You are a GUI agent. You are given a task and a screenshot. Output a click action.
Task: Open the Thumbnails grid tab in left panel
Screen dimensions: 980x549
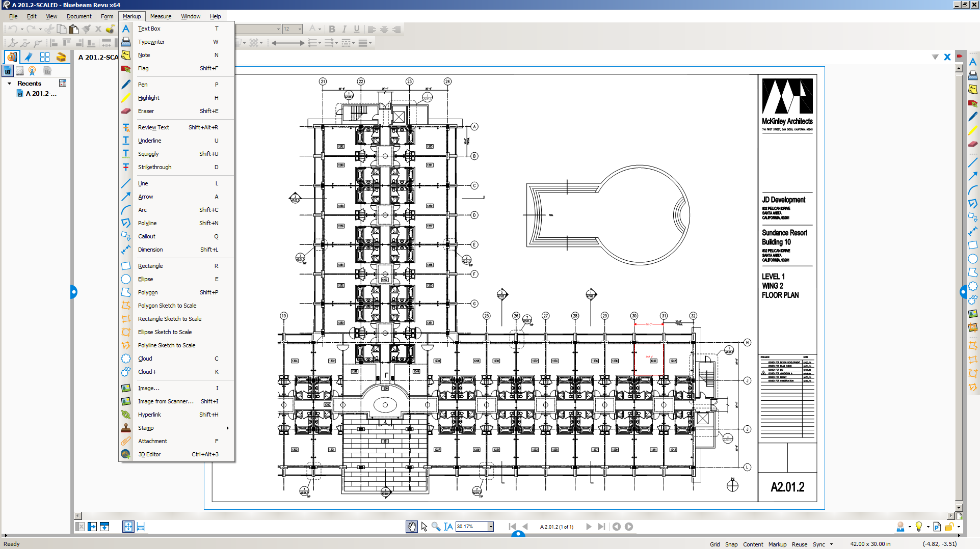[45, 57]
